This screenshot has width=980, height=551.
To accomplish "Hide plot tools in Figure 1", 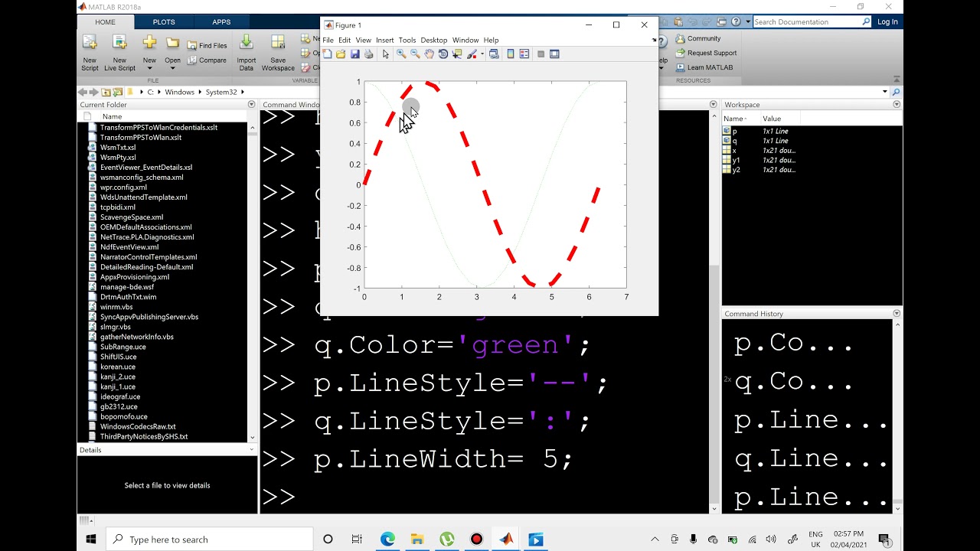I will coord(541,54).
